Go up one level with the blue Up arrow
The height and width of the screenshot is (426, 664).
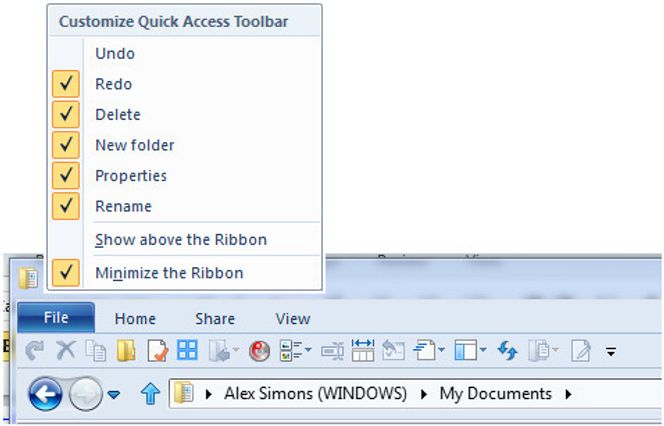tap(150, 394)
